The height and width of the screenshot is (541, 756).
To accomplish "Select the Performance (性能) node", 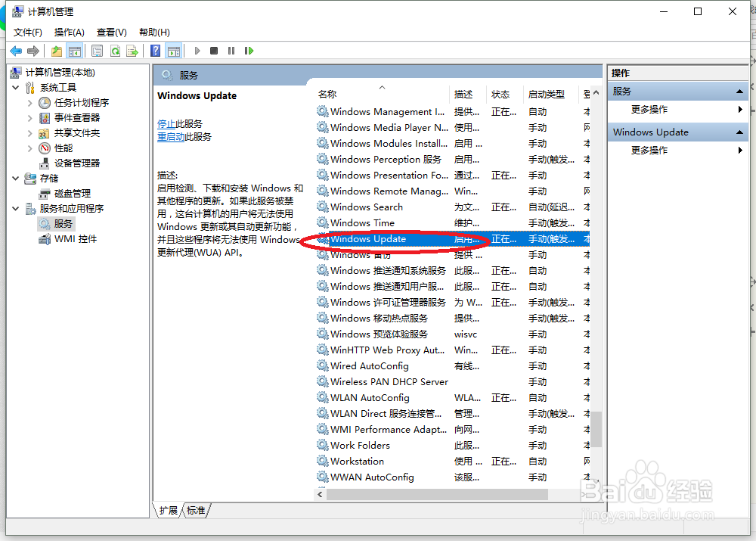I will click(64, 148).
